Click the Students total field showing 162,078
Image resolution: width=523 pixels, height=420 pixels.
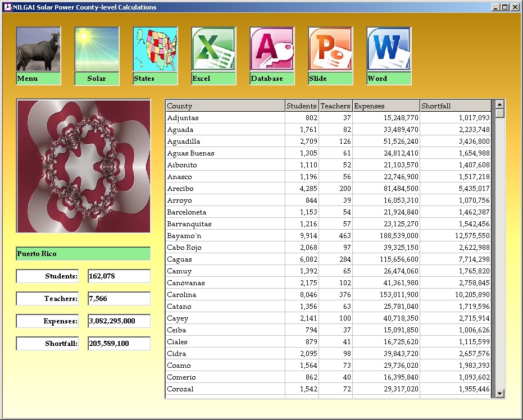click(119, 276)
